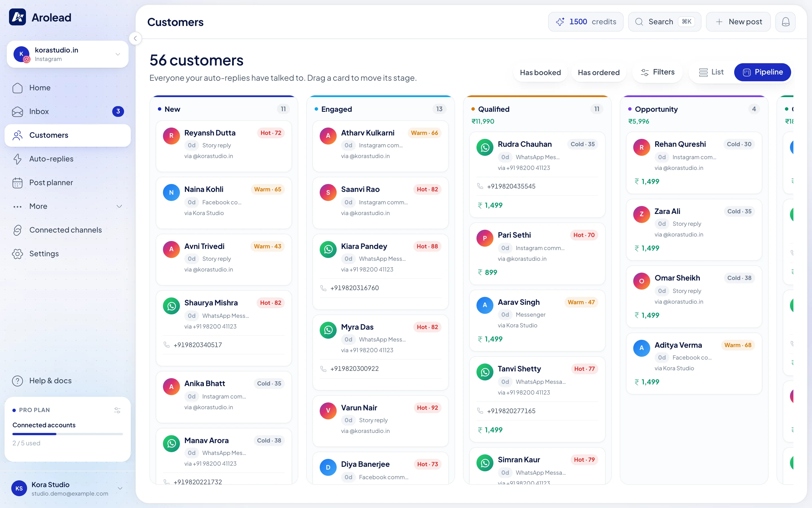This screenshot has width=812, height=508.
Task: Click phone icon beside +919820340517
Action: (166, 345)
